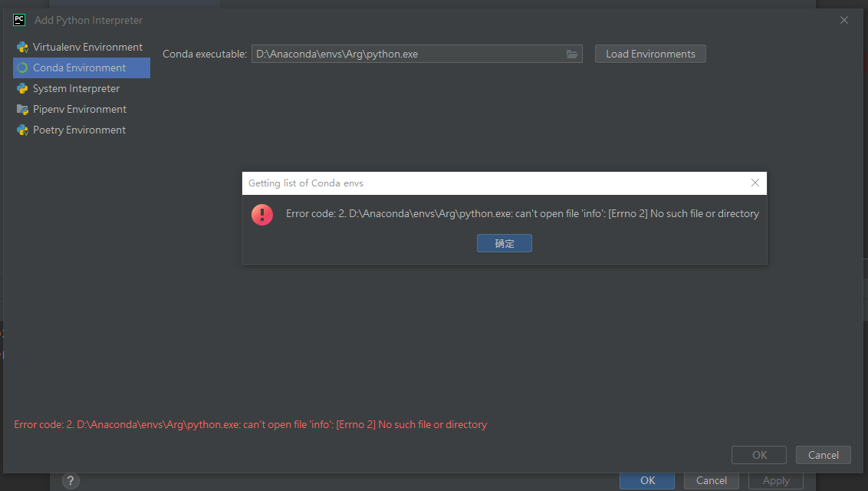The height and width of the screenshot is (491, 868).
Task: Click the 'Conda executable:' label
Action: click(204, 54)
